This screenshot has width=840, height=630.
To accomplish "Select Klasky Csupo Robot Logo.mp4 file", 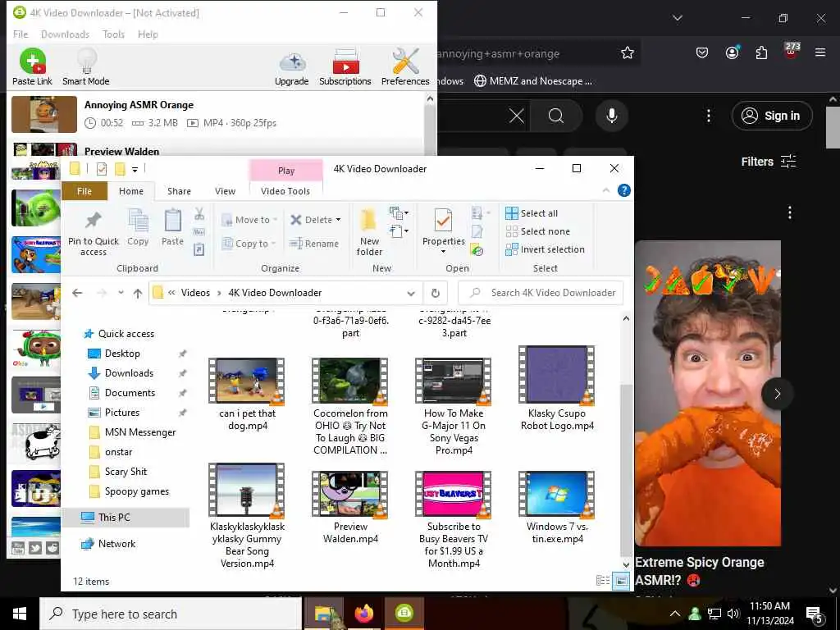I will pyautogui.click(x=557, y=389).
